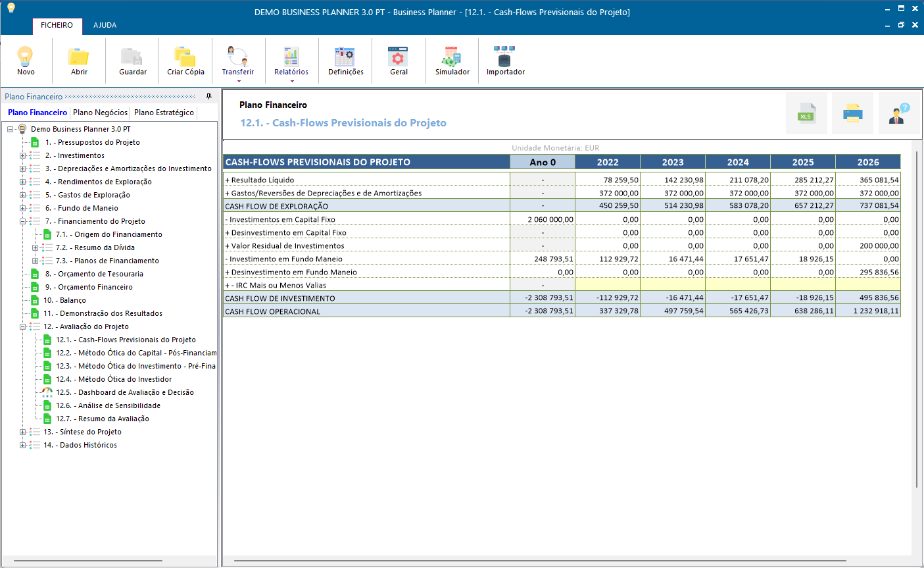The width and height of the screenshot is (924, 568).
Task: Click the yellow IRC cell under 2022
Action: 608,285
